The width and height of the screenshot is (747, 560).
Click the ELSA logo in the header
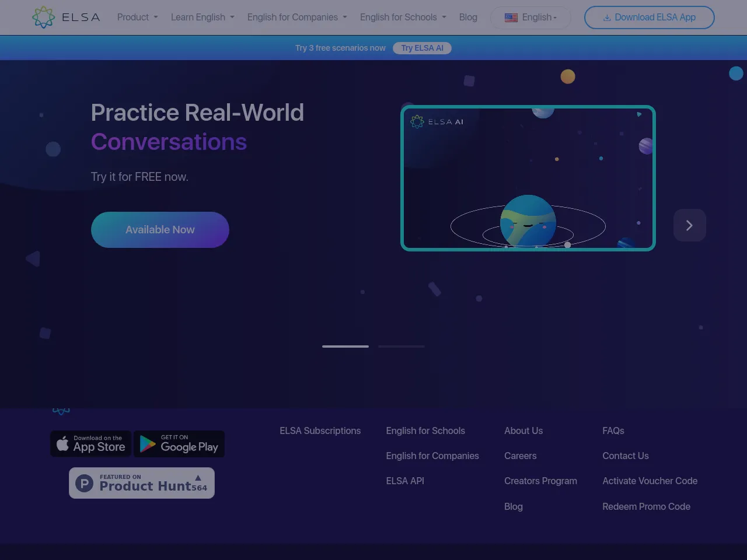(66, 17)
